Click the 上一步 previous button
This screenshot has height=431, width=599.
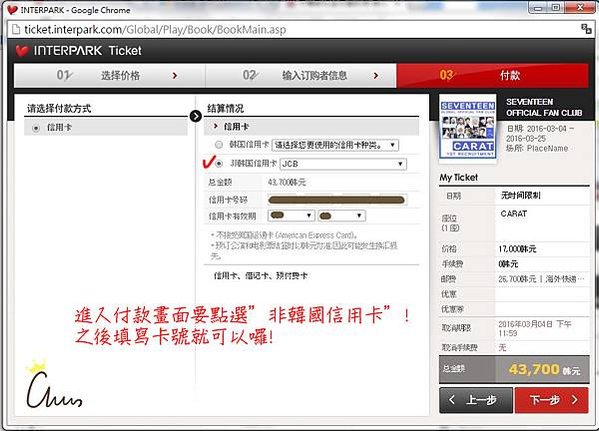point(476,400)
